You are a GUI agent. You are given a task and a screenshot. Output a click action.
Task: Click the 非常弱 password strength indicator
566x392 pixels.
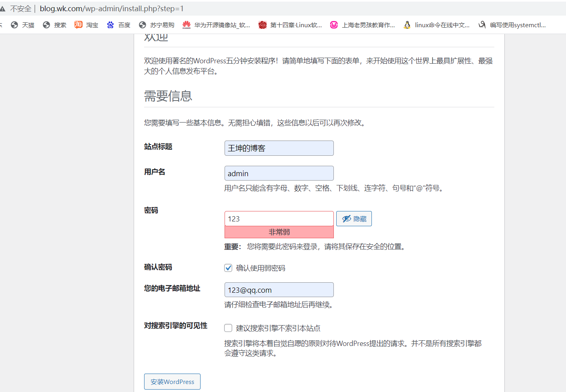point(279,232)
